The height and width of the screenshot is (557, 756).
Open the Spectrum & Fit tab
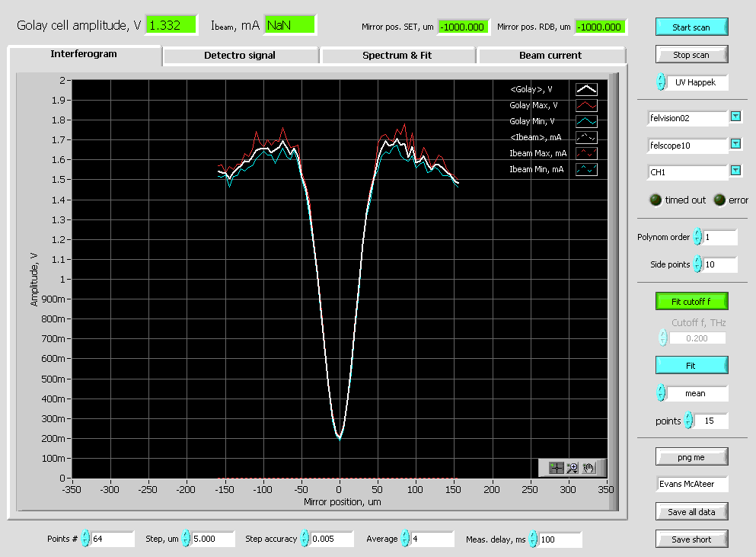click(x=397, y=56)
